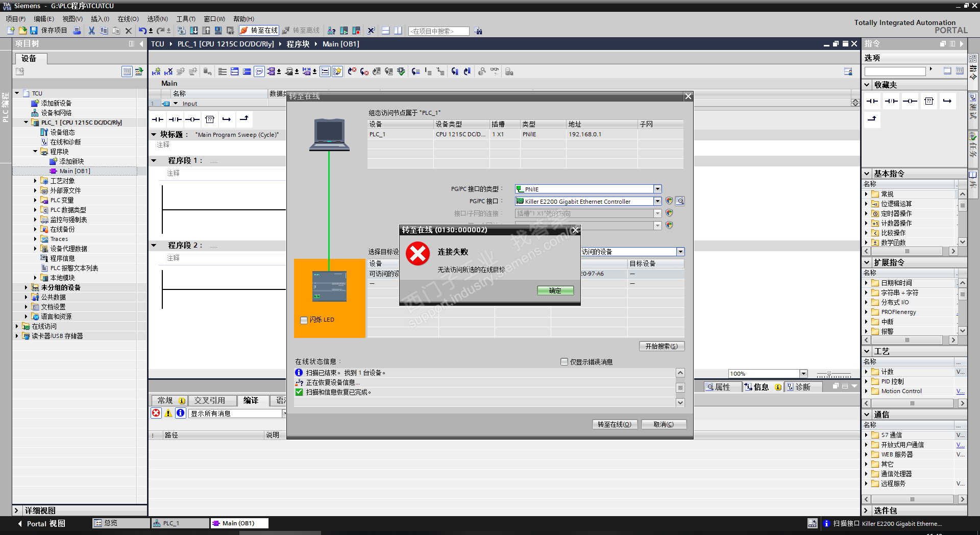This screenshot has width=980, height=535.
Task: Add close branch from Favorites panel
Action: (x=872, y=119)
